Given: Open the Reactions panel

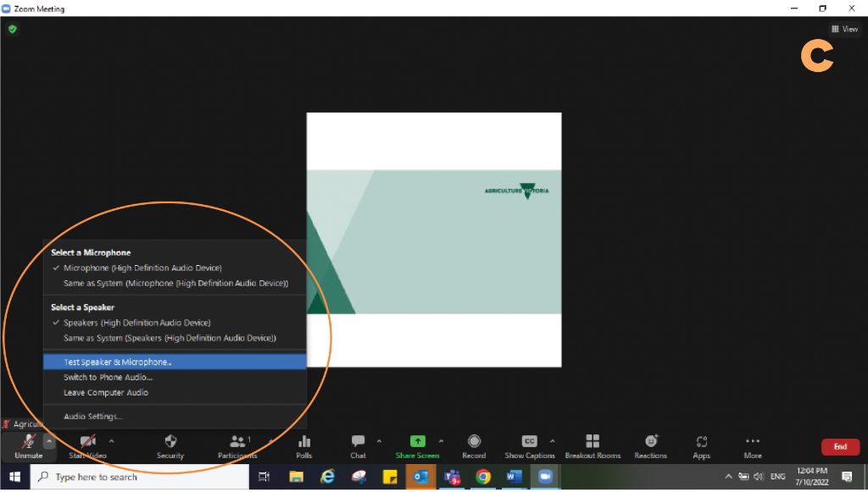Looking at the screenshot, I should (x=650, y=446).
